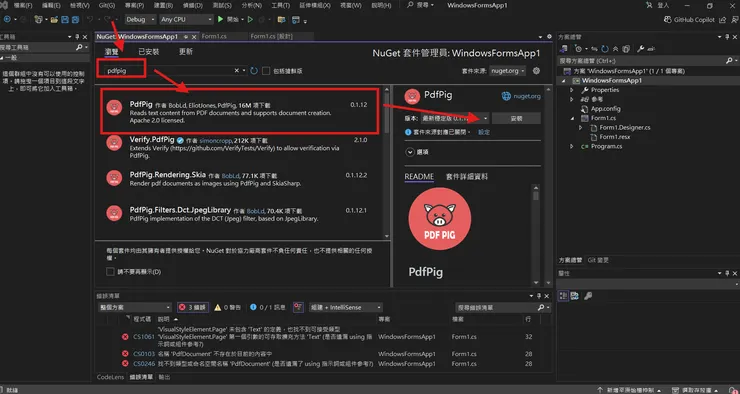Viewport: 740px width, 394px height.
Task: Click the Alphabetical sort icon in Properties panel
Action: [574, 296]
